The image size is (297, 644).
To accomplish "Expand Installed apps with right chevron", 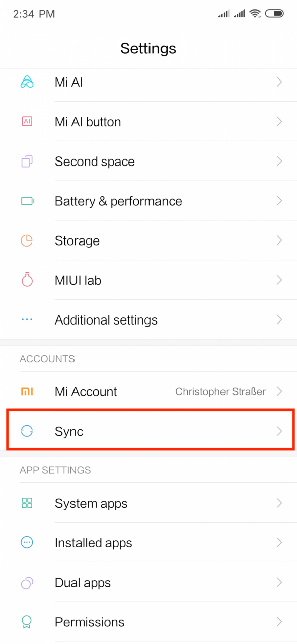I will [279, 543].
